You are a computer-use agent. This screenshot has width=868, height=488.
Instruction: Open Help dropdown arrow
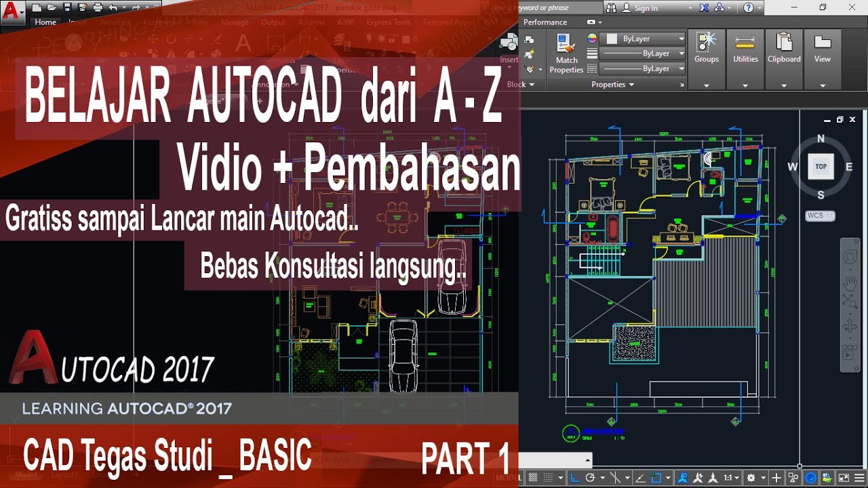[758, 7]
